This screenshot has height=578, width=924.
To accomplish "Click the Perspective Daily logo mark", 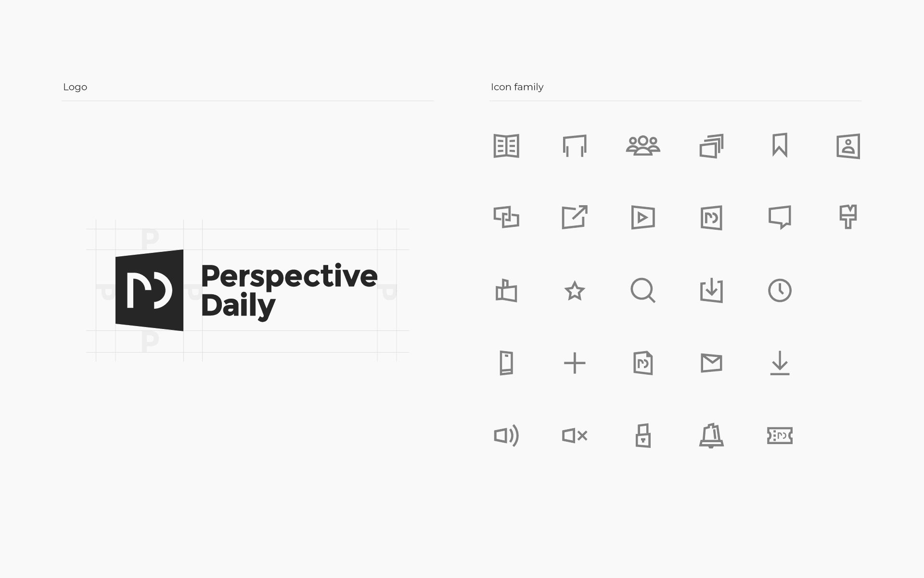I will [149, 290].
